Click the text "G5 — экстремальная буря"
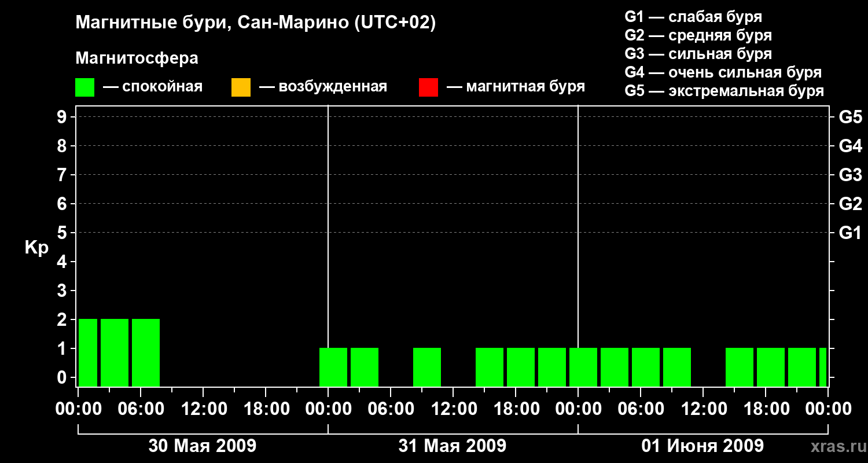This screenshot has width=868, height=463. [x=724, y=91]
